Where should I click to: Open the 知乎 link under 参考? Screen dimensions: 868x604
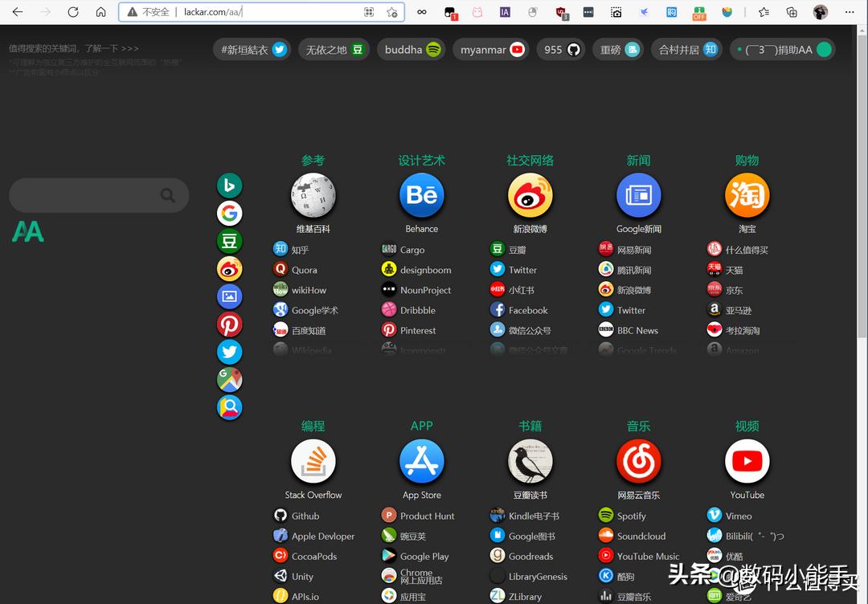click(291, 250)
